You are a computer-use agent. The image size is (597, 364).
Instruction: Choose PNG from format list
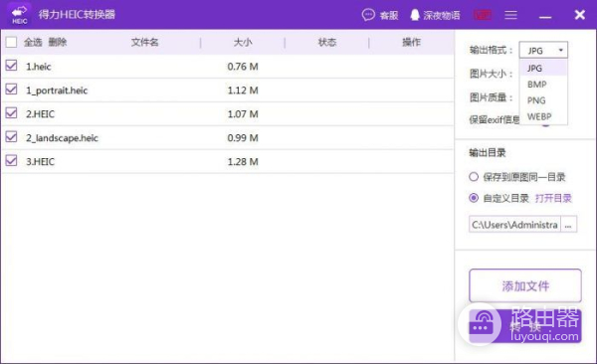(x=543, y=100)
